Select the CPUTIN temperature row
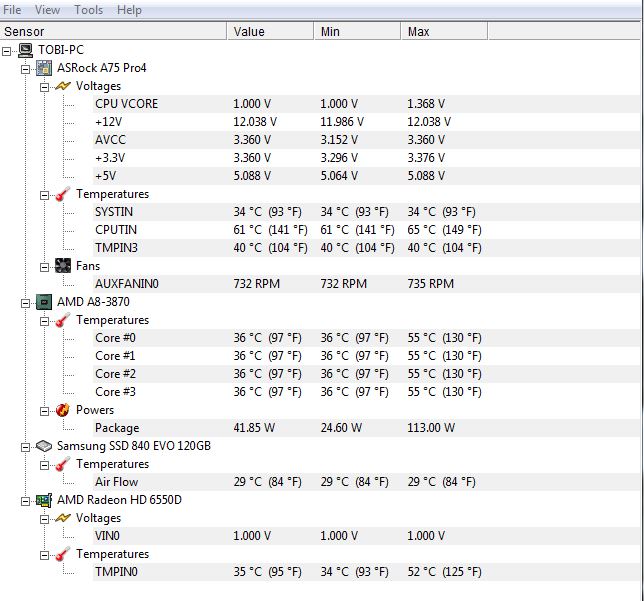The width and height of the screenshot is (644, 601). (366, 230)
